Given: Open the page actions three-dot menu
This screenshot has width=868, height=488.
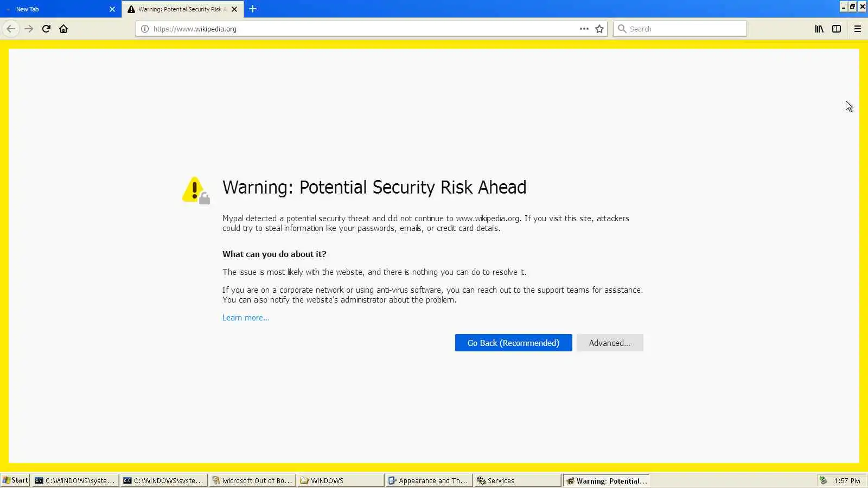Looking at the screenshot, I should [584, 29].
